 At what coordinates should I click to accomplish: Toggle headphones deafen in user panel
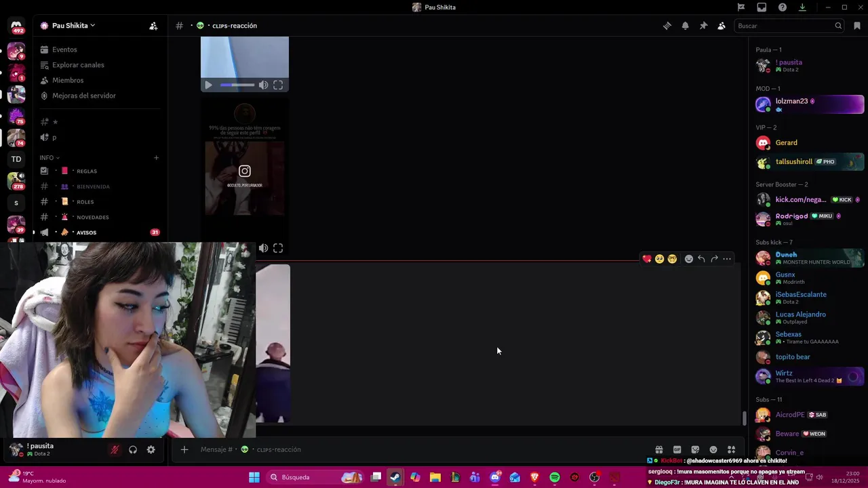pyautogui.click(x=133, y=449)
